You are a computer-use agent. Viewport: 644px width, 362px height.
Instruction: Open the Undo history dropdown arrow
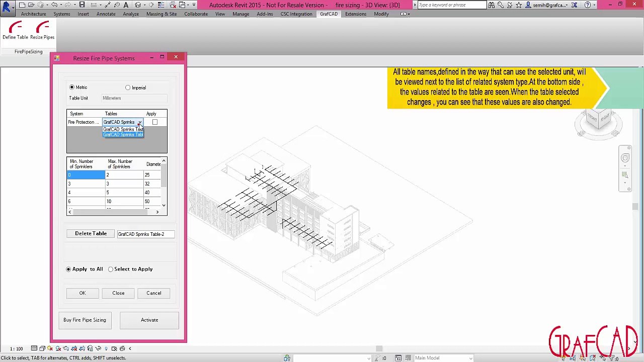pos(61,5)
